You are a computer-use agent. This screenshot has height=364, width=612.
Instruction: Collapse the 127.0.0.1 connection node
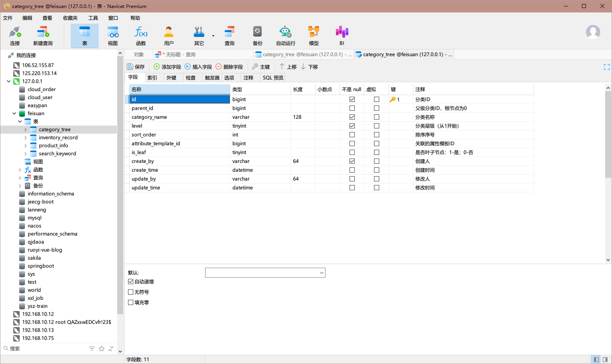(x=8, y=81)
